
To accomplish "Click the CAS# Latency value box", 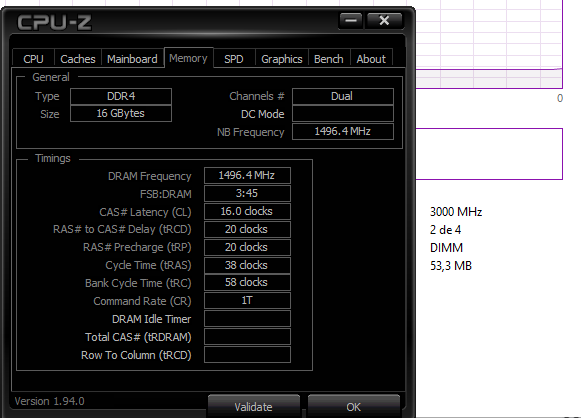I will (247, 211).
